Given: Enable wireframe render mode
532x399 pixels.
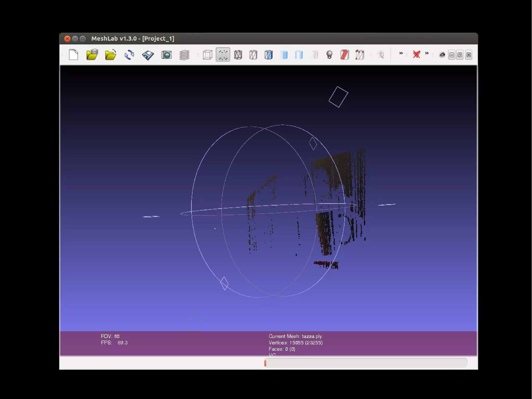Looking at the screenshot, I should pos(238,55).
